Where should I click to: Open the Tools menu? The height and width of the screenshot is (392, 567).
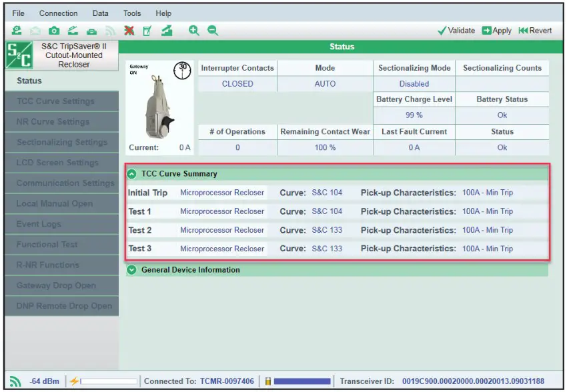point(132,13)
